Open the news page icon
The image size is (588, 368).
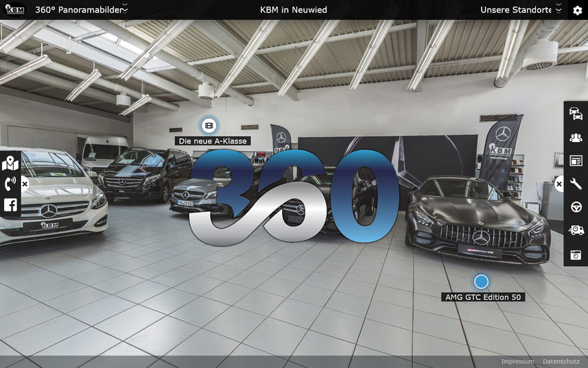[575, 161]
